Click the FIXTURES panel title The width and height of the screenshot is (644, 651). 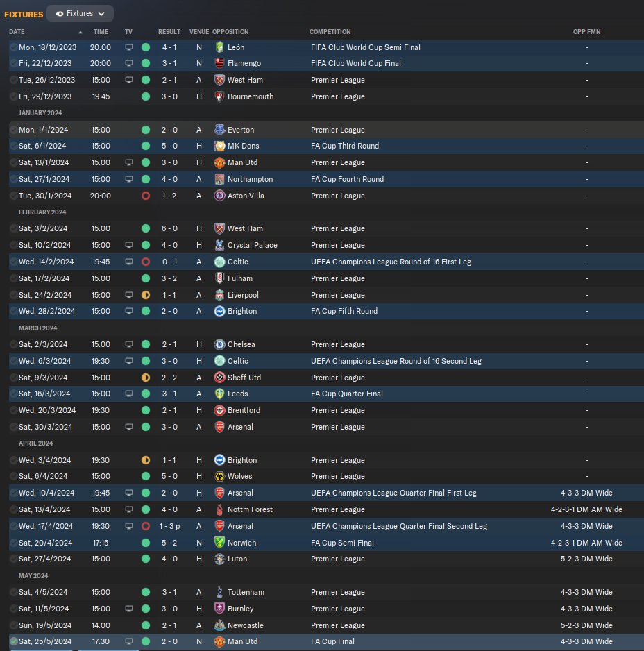24,15
